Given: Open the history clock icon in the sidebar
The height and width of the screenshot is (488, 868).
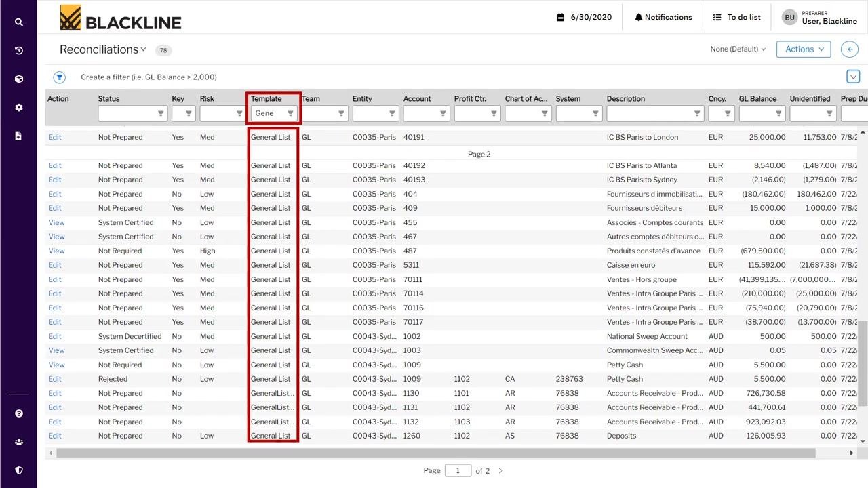Looking at the screenshot, I should click(x=18, y=50).
